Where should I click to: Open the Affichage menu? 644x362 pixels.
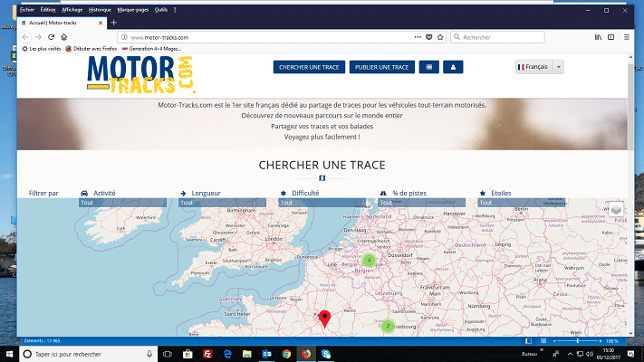[x=72, y=8]
